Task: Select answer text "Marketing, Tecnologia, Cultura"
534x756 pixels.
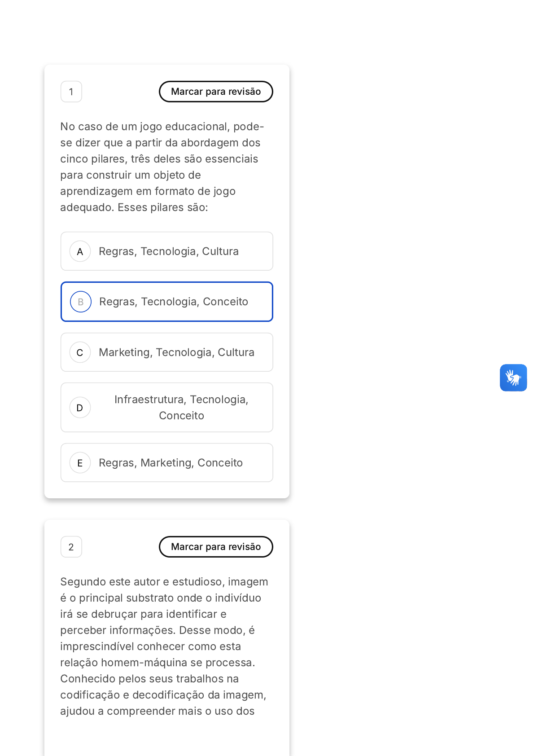Action: (177, 352)
